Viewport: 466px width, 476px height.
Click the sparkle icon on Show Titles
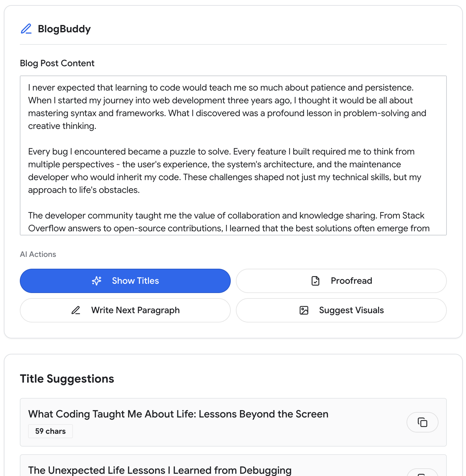[x=97, y=281]
